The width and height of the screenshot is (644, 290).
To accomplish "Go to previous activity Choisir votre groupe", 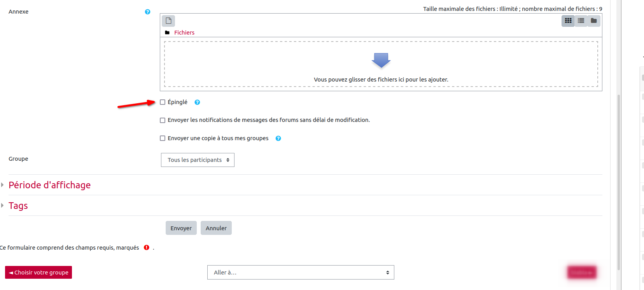I will [38, 273].
